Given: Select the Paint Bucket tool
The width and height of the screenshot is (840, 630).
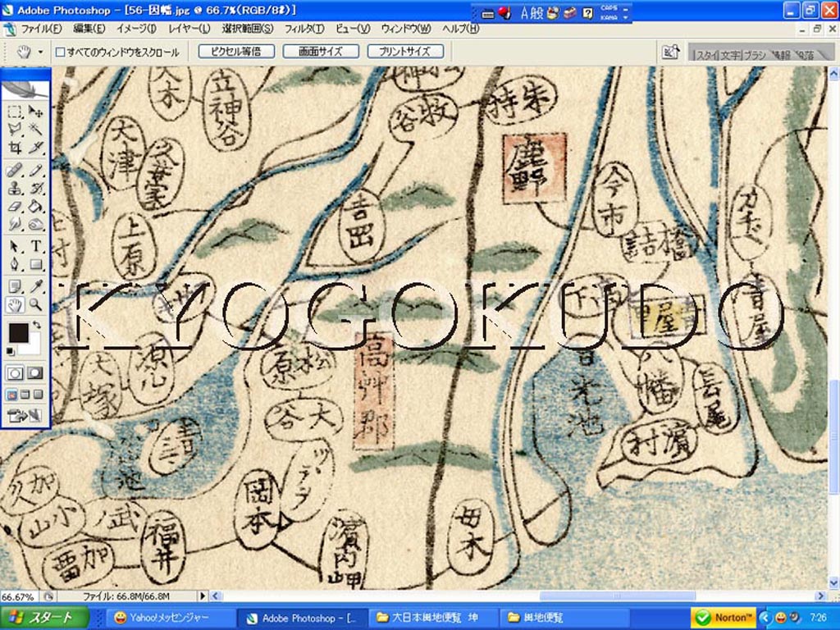Looking at the screenshot, I should click(36, 206).
